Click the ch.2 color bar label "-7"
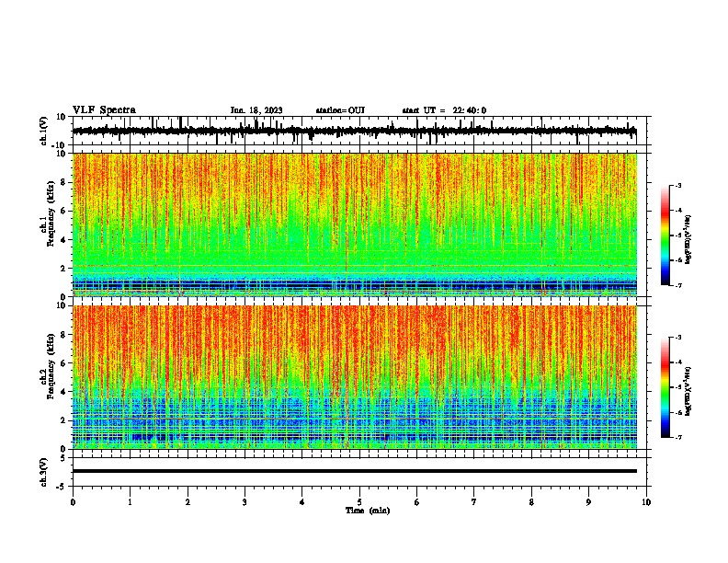 click(678, 438)
